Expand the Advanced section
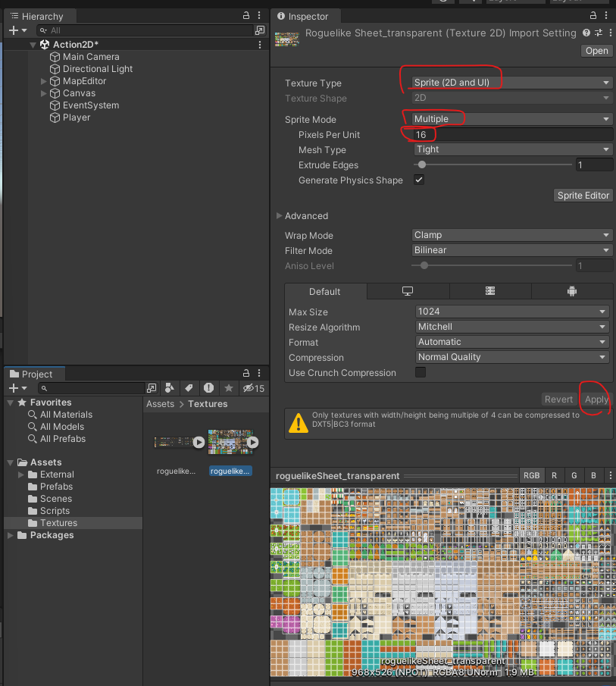616x686 pixels. [x=279, y=216]
